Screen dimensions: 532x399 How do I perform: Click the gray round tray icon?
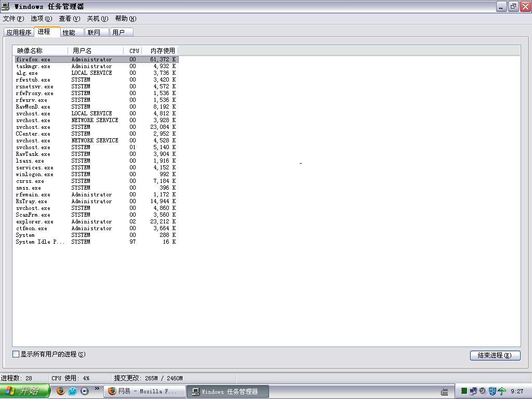482,391
